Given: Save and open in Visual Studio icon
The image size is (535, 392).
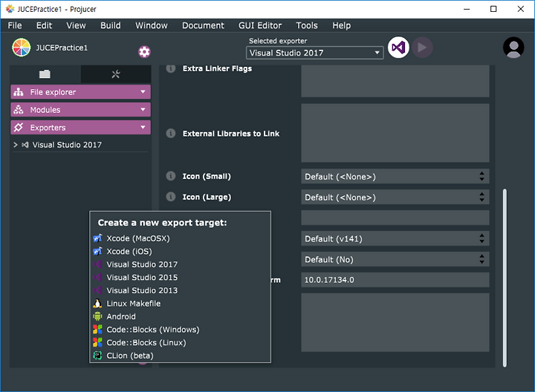Looking at the screenshot, I should pyautogui.click(x=398, y=48).
